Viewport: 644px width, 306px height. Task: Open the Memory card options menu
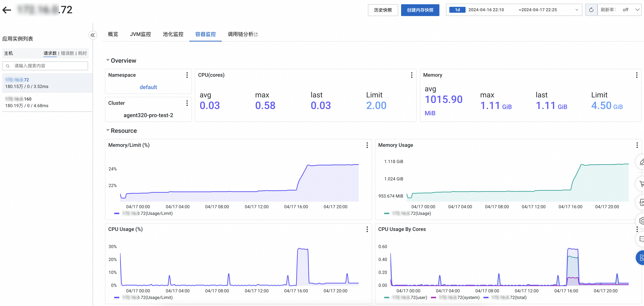pos(636,75)
